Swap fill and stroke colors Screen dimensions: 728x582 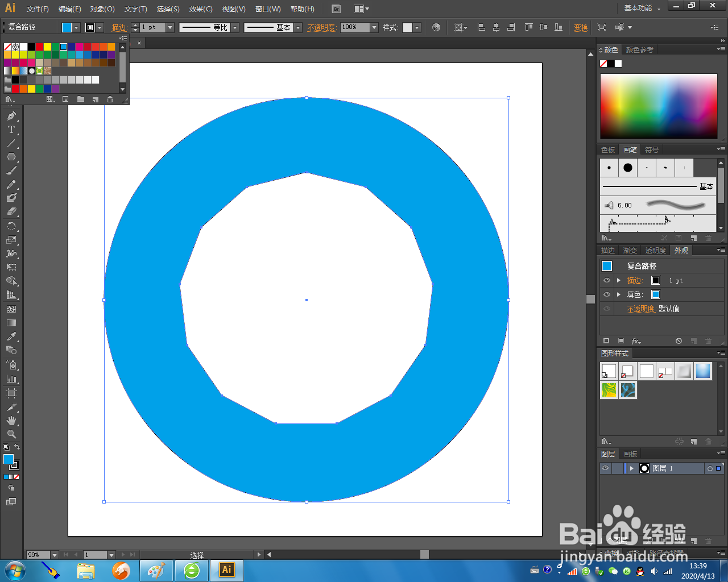tap(17, 447)
